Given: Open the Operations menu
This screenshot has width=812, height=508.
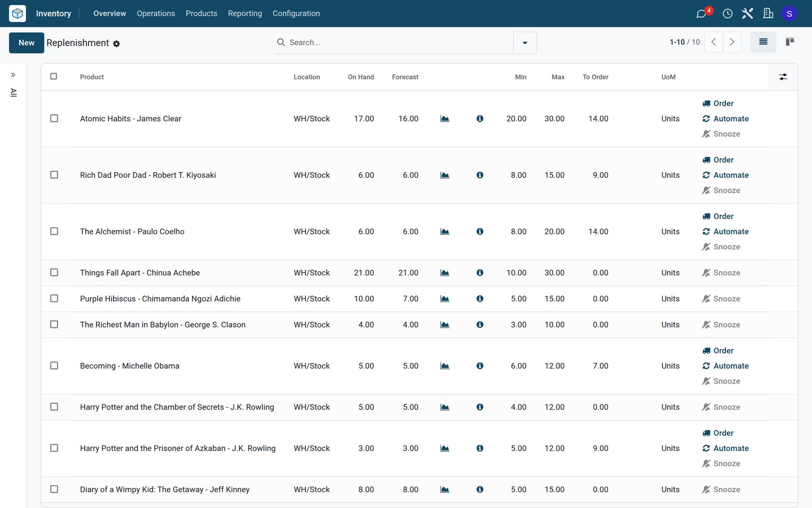Looking at the screenshot, I should click(156, 13).
